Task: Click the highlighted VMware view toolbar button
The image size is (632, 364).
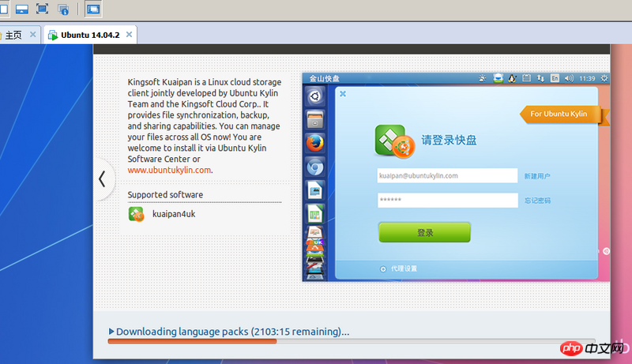Action: tap(93, 9)
